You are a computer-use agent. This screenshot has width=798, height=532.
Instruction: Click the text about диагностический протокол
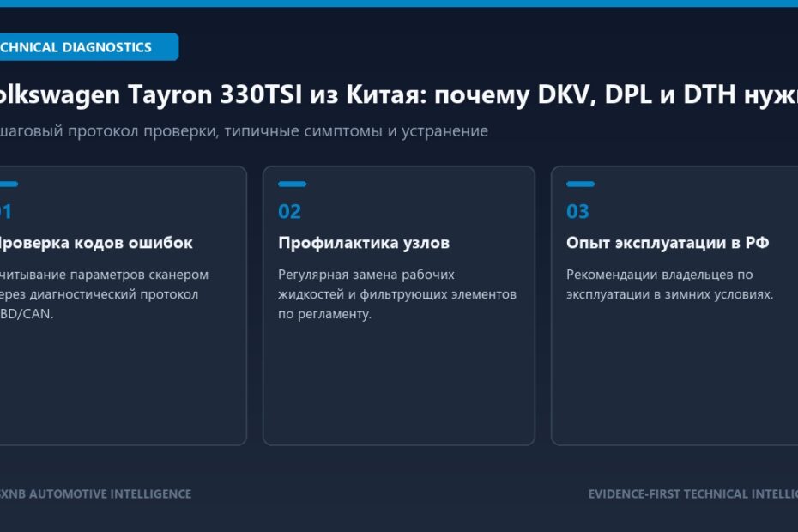pos(105,293)
